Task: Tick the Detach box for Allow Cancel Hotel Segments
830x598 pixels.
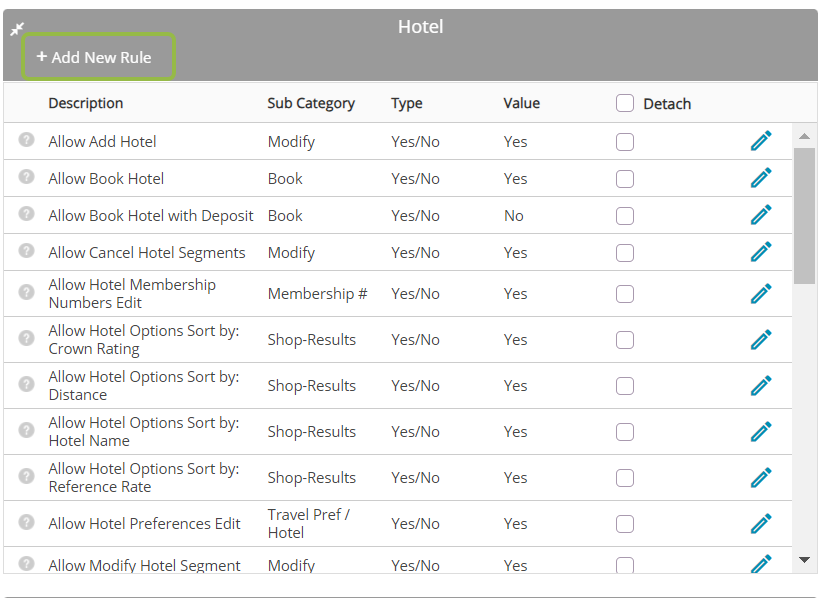Action: tap(625, 253)
